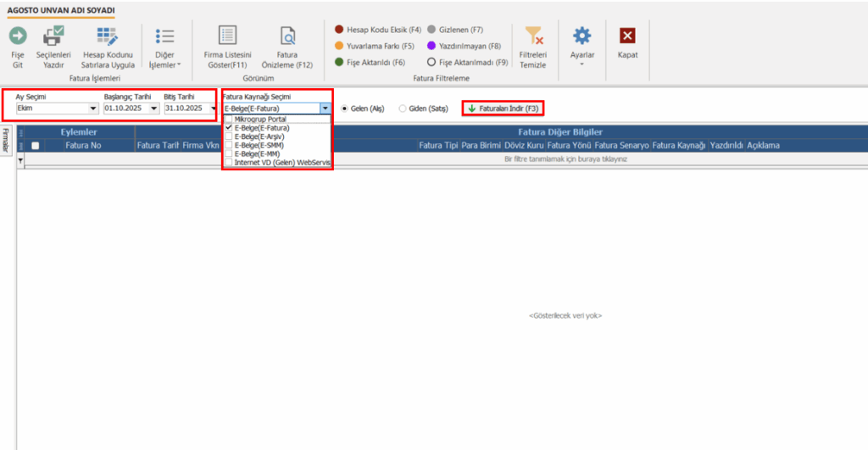Clear filters with Filtreleri Temizle icon
868x450 pixels.
(533, 36)
